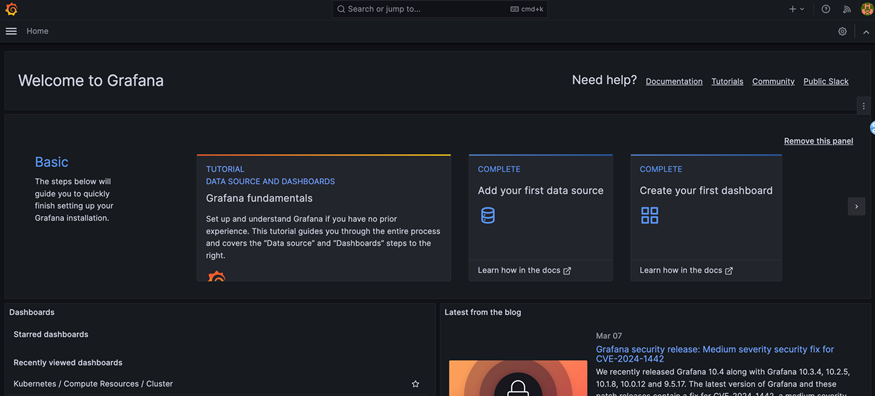The height and width of the screenshot is (396, 875).
Task: Collapse the top bar with chevron
Action: (x=866, y=32)
